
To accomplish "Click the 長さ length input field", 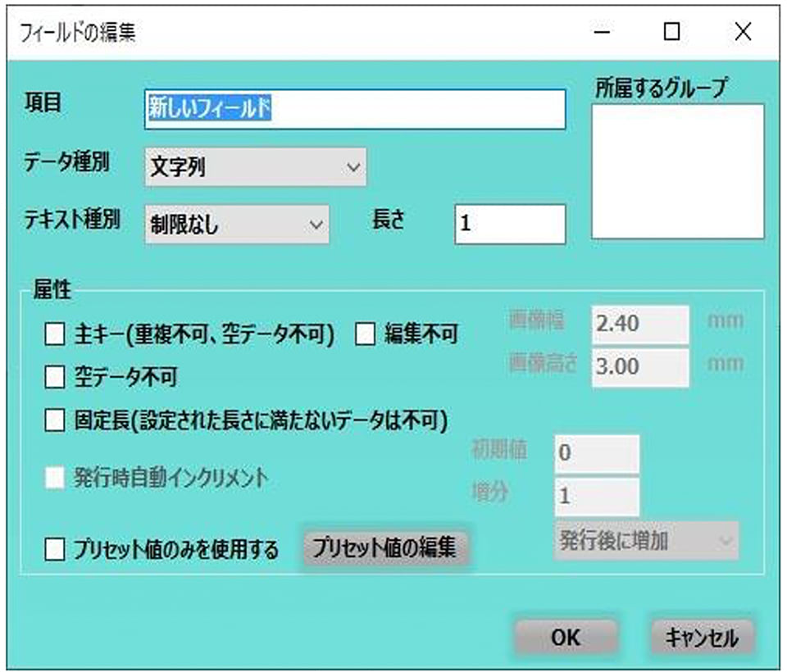I will (x=509, y=225).
